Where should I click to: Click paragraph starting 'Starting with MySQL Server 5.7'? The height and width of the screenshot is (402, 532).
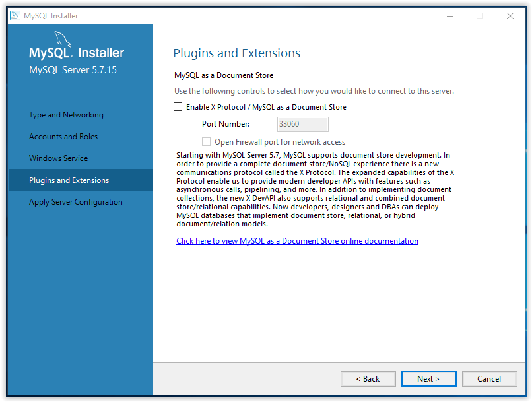[316, 189]
